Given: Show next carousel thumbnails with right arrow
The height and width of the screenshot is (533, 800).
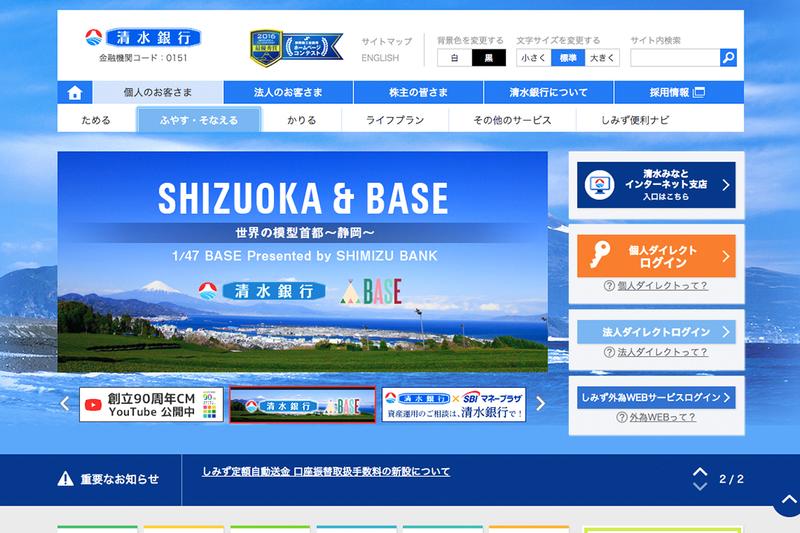Looking at the screenshot, I should pos(540,404).
